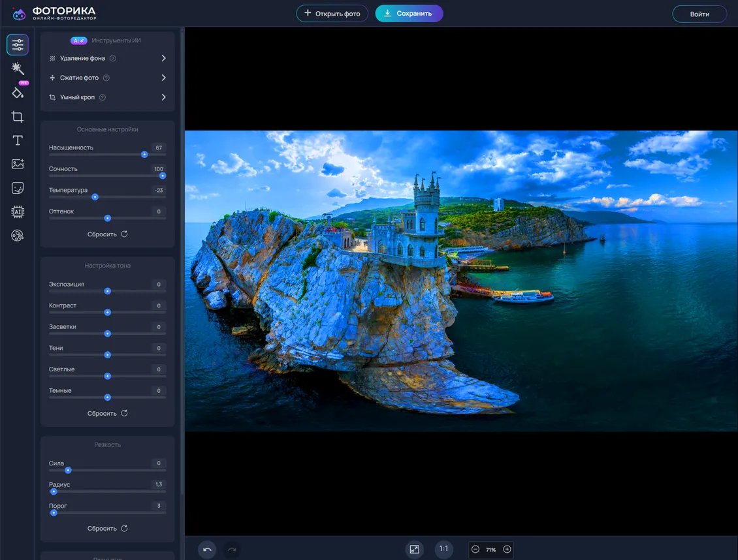Zoom in with the plus icon
Image resolution: width=738 pixels, height=560 pixels.
click(x=507, y=550)
